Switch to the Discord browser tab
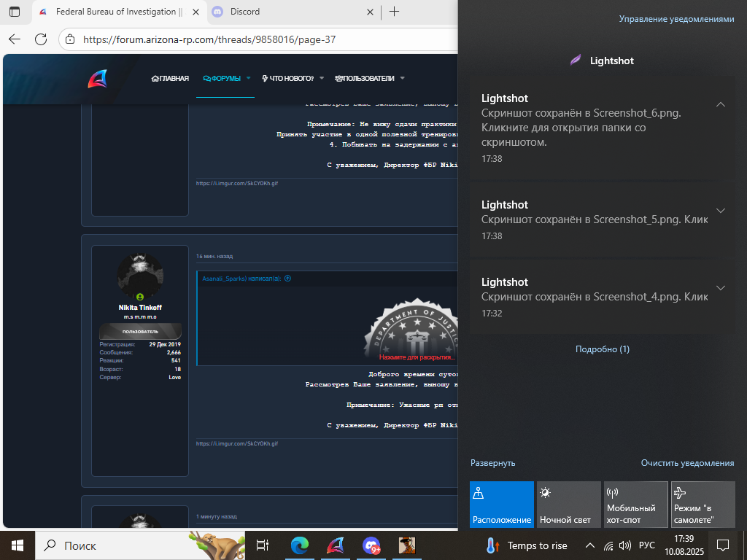This screenshot has height=560, width=747. coord(244,12)
